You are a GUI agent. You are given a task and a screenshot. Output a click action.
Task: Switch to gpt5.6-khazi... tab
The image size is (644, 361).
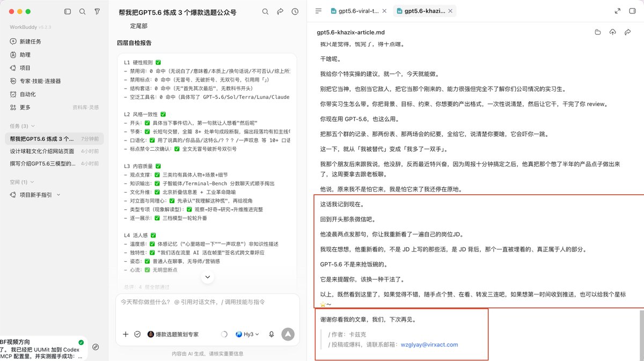click(422, 11)
